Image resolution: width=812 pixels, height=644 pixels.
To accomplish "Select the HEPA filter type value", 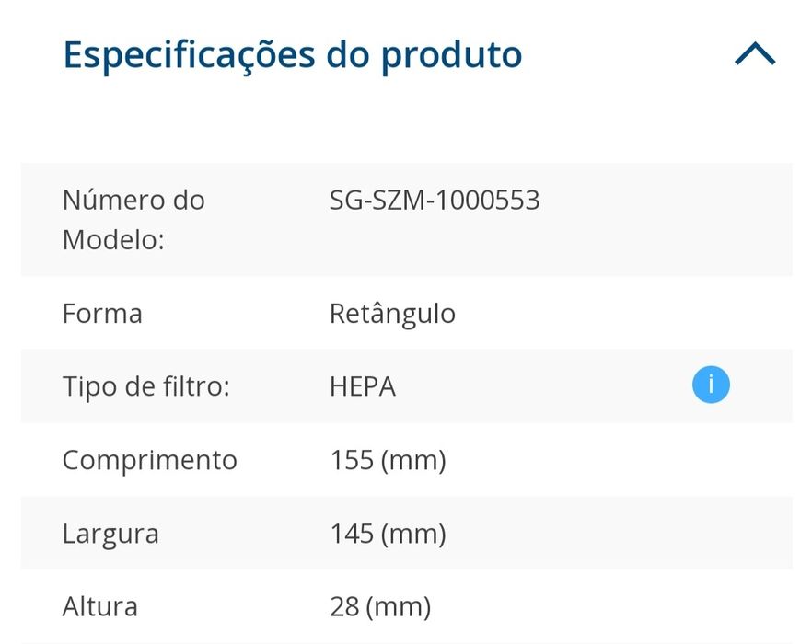I will [363, 386].
